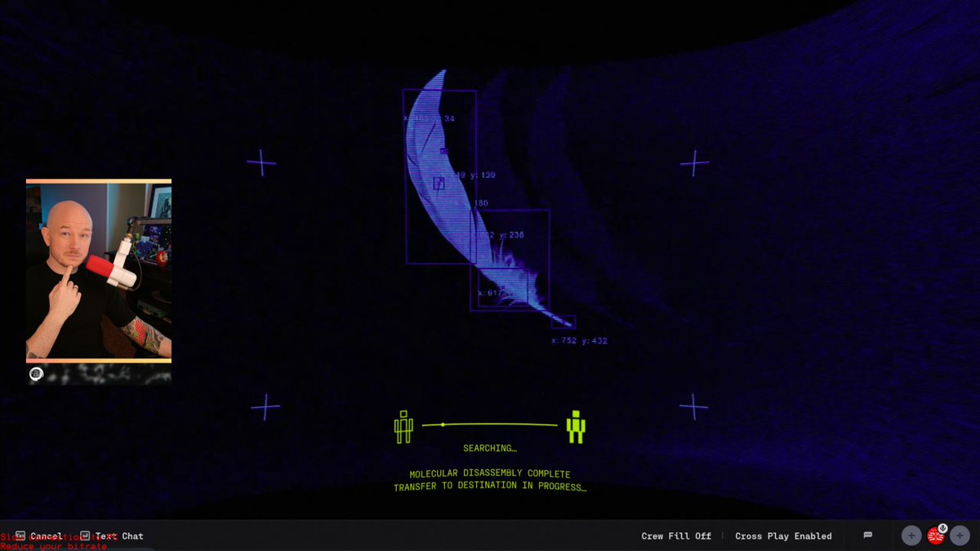
Task: Click the solid destination person icon
Action: (x=577, y=427)
